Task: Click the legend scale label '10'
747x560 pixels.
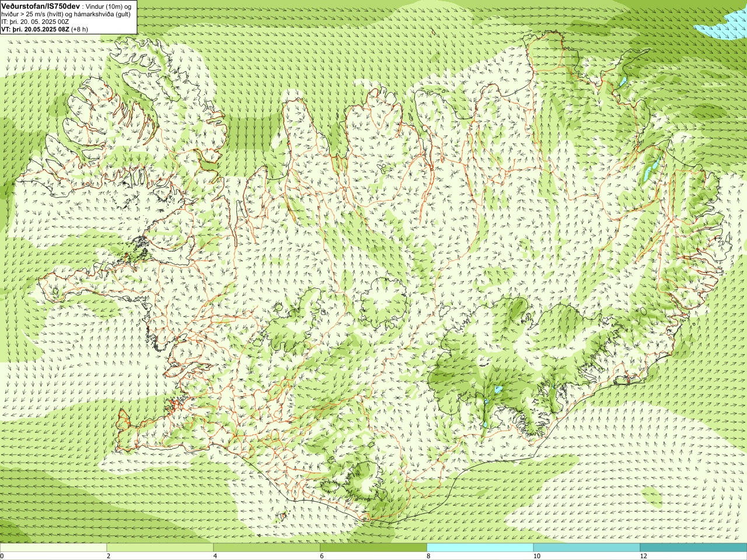Action: click(537, 556)
